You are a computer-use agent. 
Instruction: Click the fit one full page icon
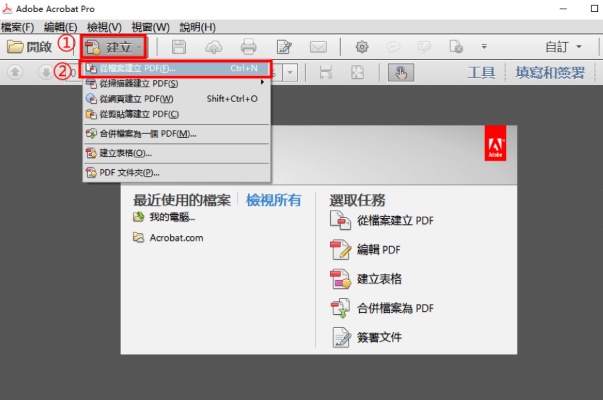coord(357,72)
